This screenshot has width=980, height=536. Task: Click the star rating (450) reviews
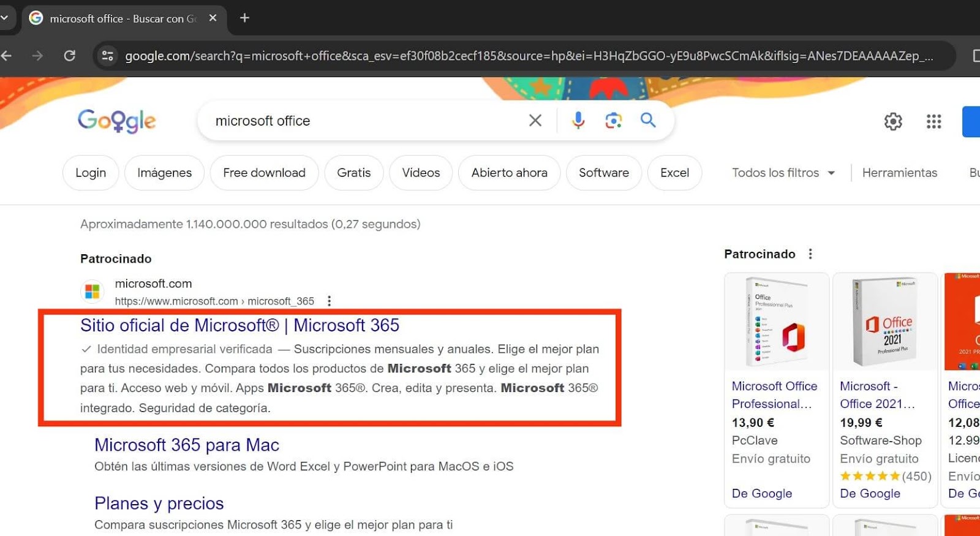point(886,476)
